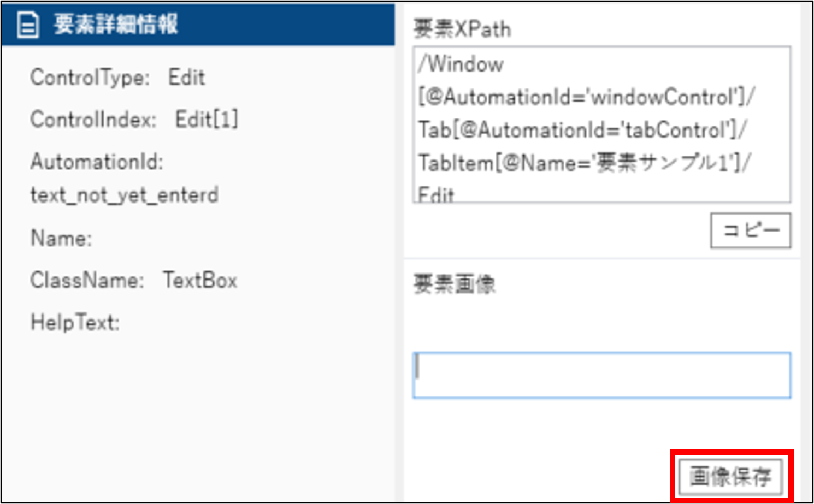The width and height of the screenshot is (814, 504).
Task: Click the 要素XPath section label
Action: click(462, 29)
